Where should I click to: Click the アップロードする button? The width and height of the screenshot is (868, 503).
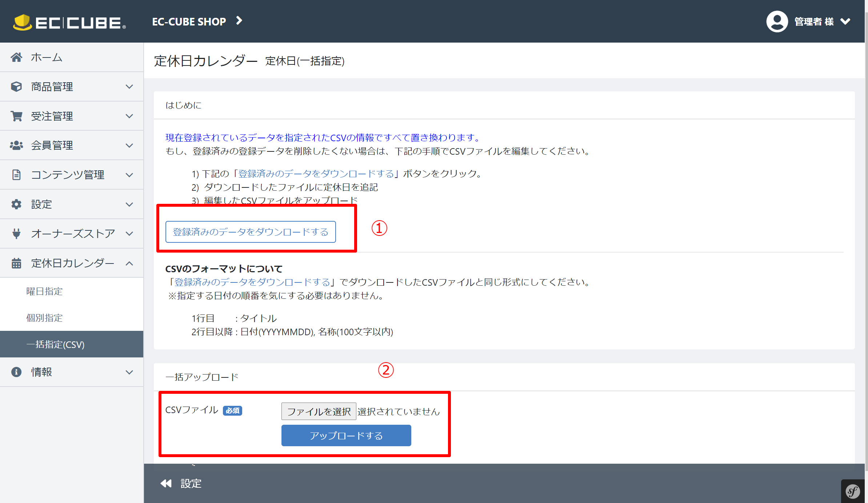click(x=346, y=435)
